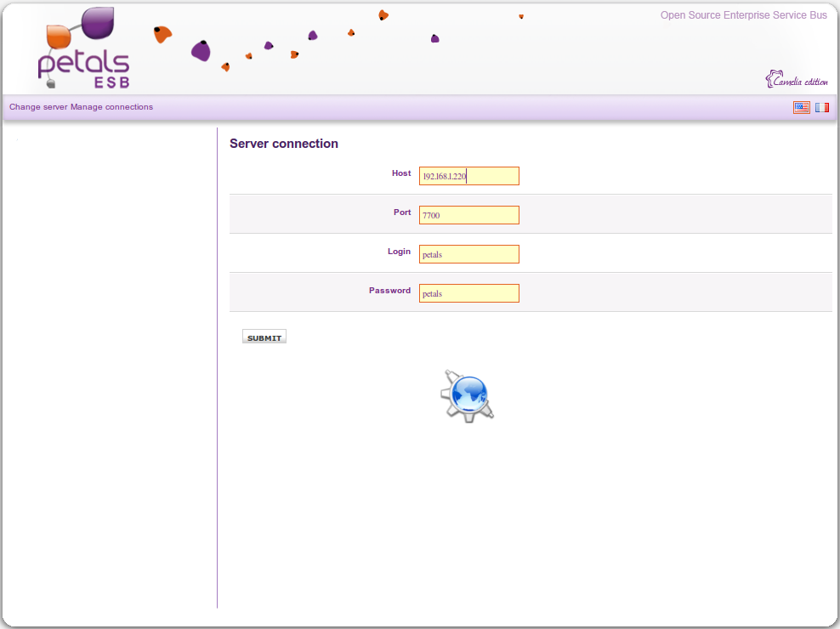This screenshot has width=840, height=629.
Task: Open the Manage connections link
Action: (x=111, y=107)
